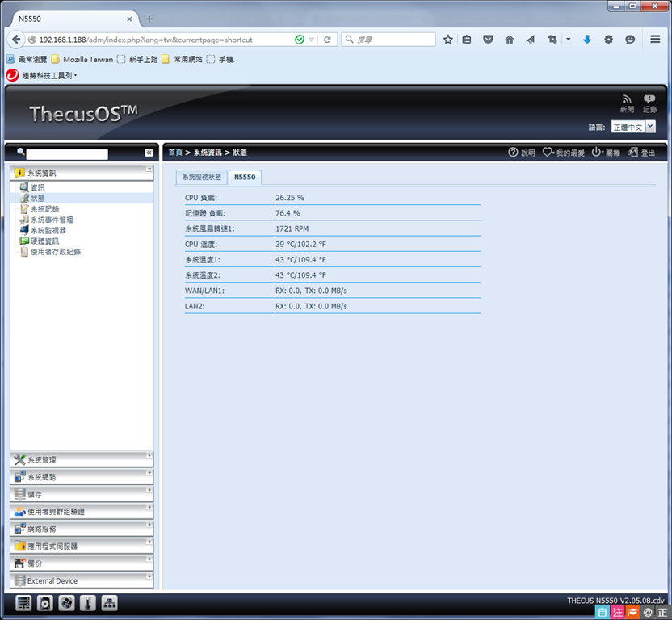This screenshot has width=672, height=620.
Task: Open the 新手上路 bookmark
Action: coord(137,59)
